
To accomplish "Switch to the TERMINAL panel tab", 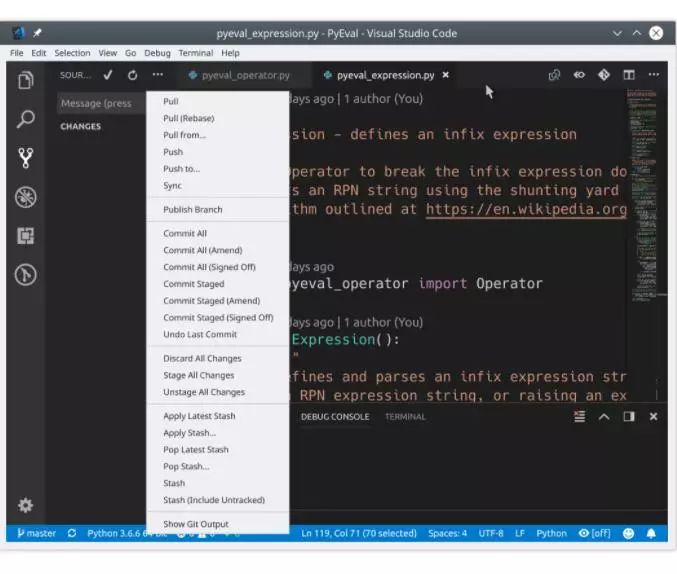I will [x=405, y=417].
